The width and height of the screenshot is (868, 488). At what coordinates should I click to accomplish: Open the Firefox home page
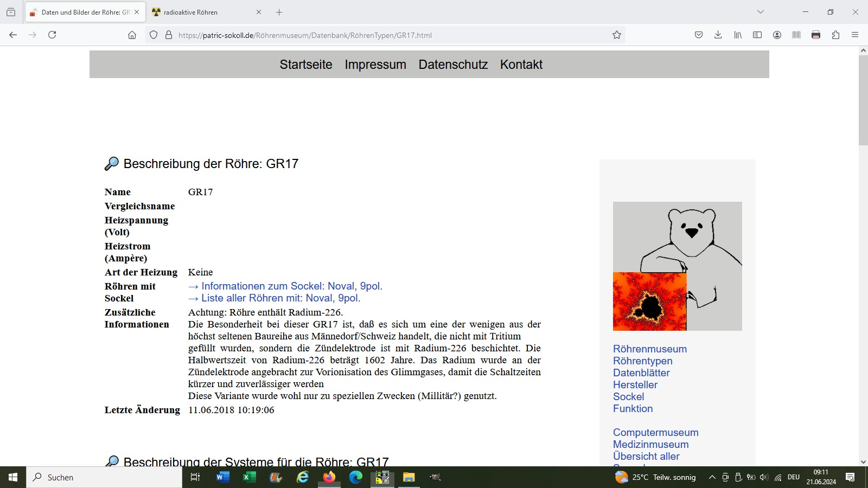point(132,35)
